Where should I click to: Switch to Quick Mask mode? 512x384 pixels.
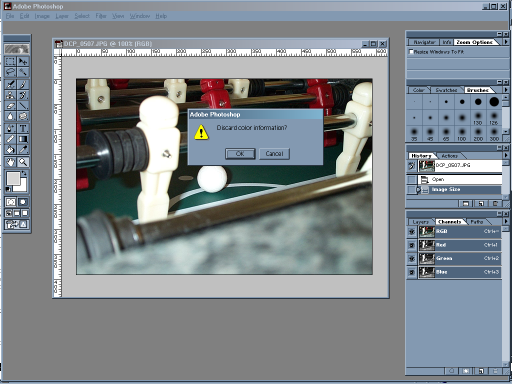[x=23, y=202]
